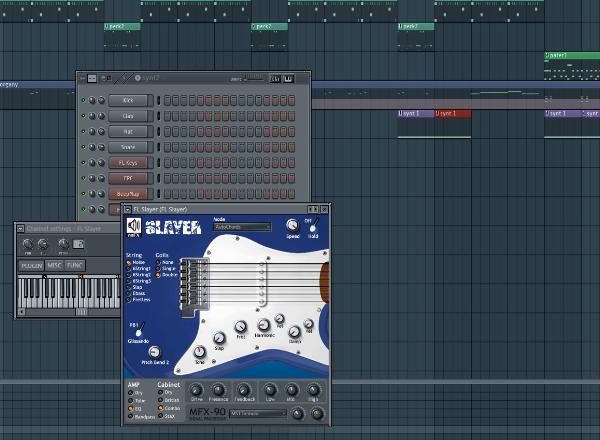The image size is (600, 440).
Task: Open the Slayer Mode dropdown showing AutoChords
Action: [242, 227]
